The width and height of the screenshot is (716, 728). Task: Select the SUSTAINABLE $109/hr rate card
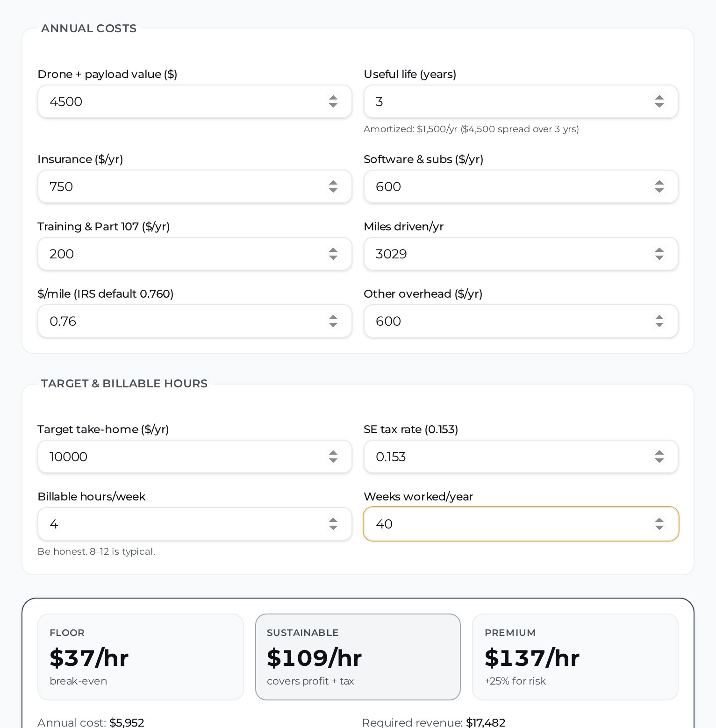(358, 657)
